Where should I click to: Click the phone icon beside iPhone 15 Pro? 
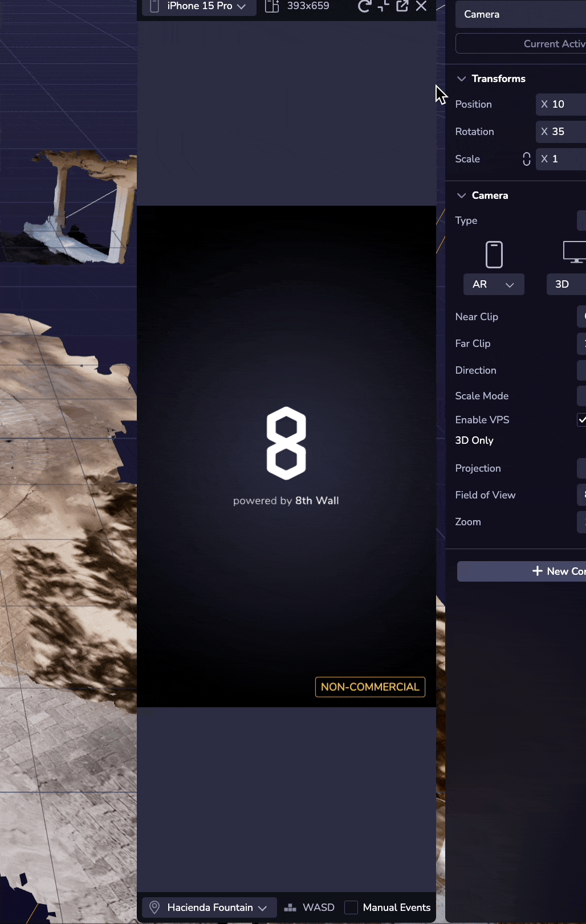point(154,6)
